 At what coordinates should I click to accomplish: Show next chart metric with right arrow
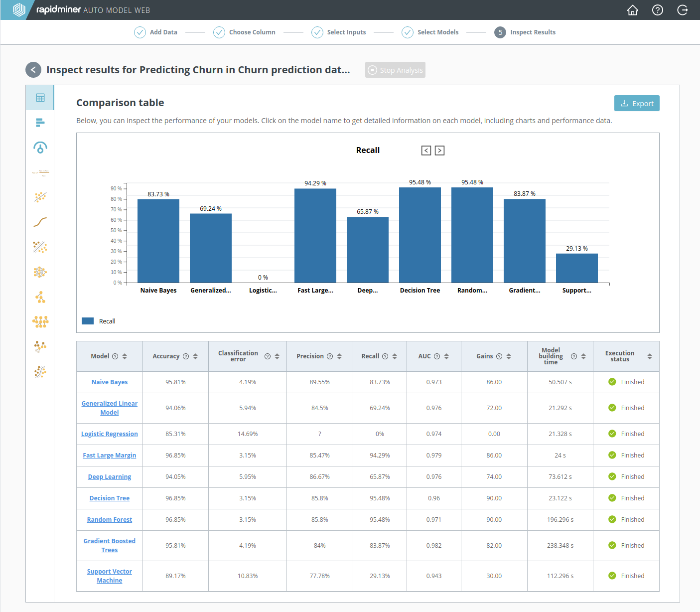pos(439,151)
